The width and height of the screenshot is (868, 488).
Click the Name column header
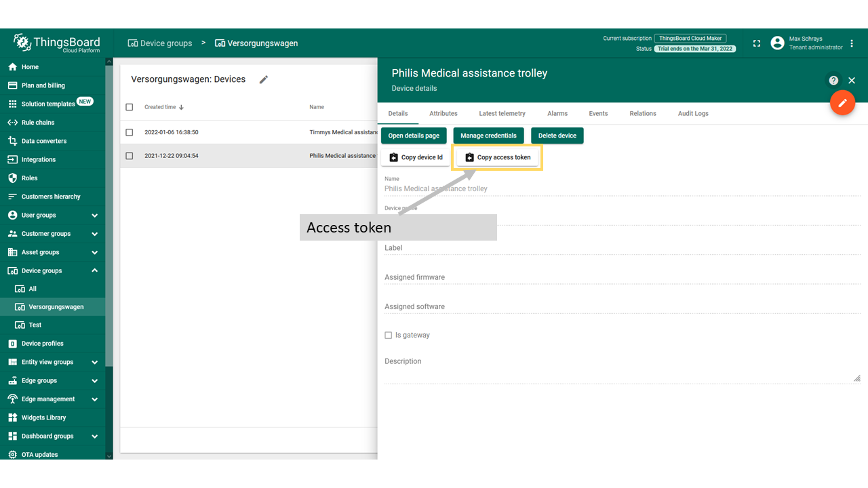(x=317, y=107)
